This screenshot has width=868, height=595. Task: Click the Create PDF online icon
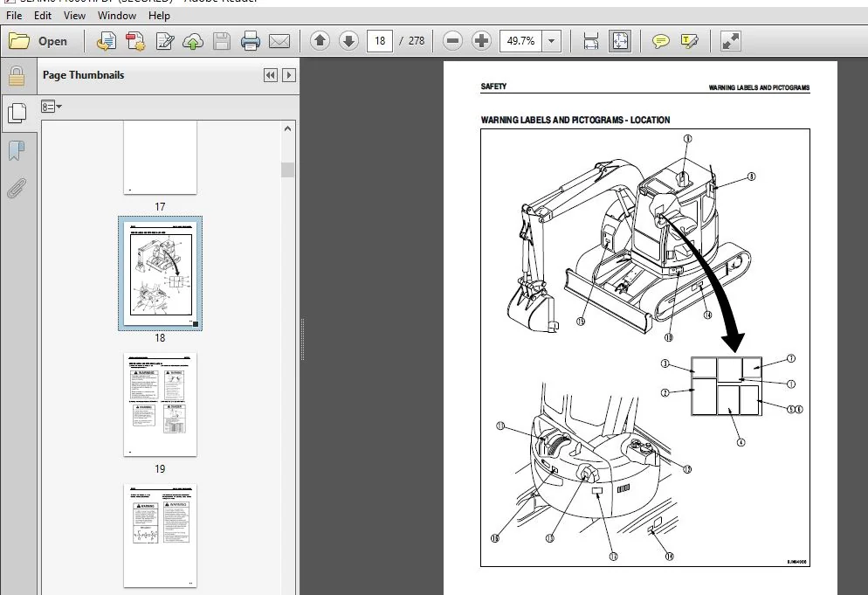(107, 41)
